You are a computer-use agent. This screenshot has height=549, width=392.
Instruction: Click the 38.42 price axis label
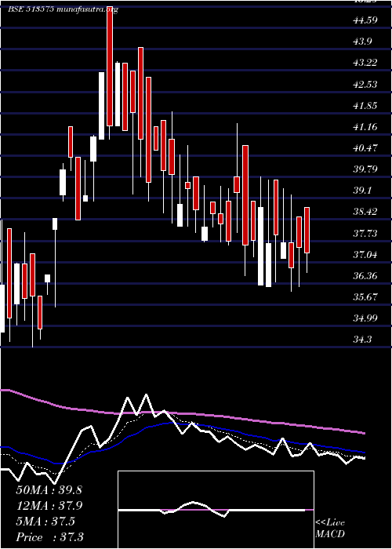click(365, 212)
